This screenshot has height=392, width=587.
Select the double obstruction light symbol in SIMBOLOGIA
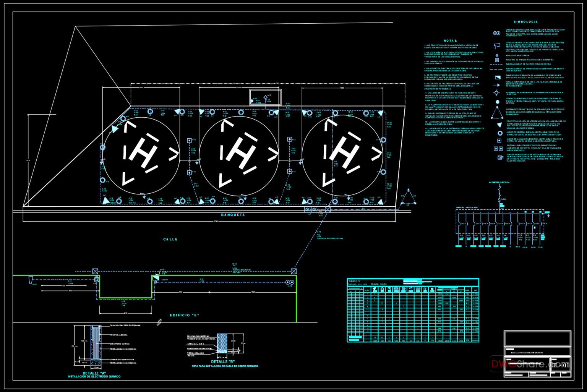(497, 33)
